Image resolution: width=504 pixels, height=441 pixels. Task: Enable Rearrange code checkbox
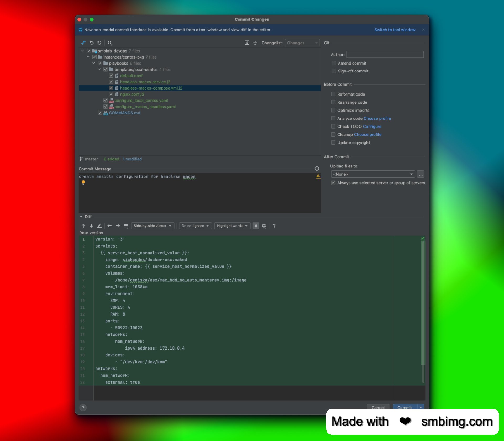(x=333, y=102)
